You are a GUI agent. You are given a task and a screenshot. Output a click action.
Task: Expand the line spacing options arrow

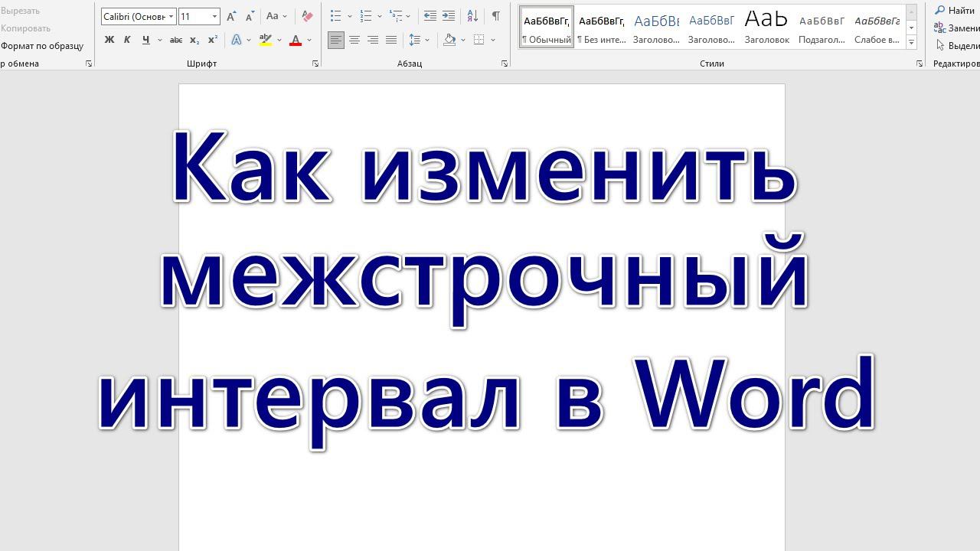point(427,40)
